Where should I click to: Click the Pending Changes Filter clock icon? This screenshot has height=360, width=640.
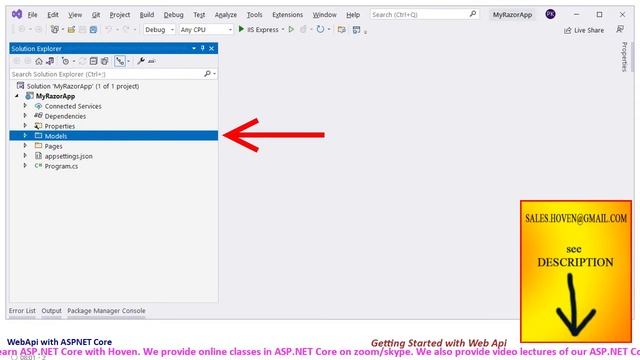coord(65,61)
